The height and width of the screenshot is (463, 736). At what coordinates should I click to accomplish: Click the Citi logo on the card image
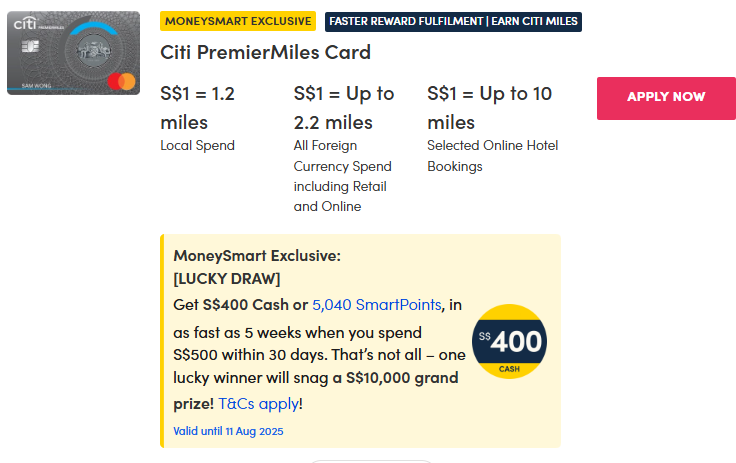click(x=27, y=22)
